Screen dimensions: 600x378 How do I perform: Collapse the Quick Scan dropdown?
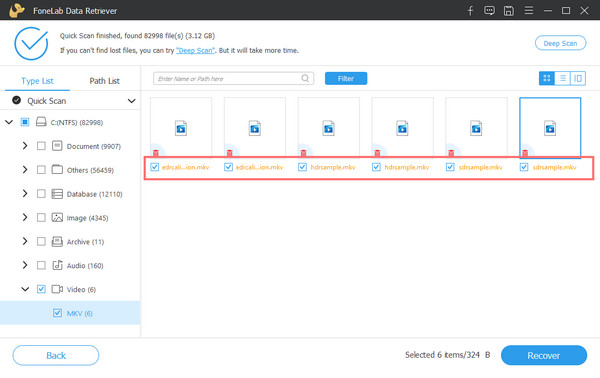[131, 101]
